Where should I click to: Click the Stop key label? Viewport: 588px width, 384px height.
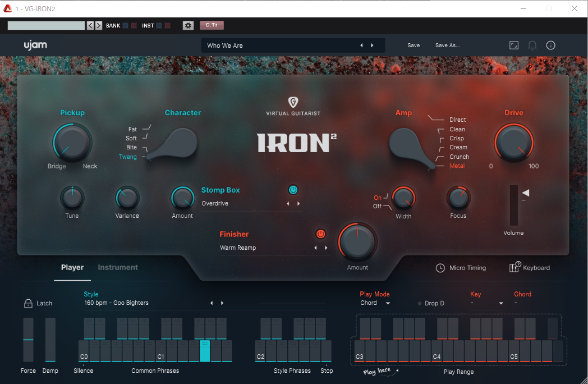[x=326, y=371]
